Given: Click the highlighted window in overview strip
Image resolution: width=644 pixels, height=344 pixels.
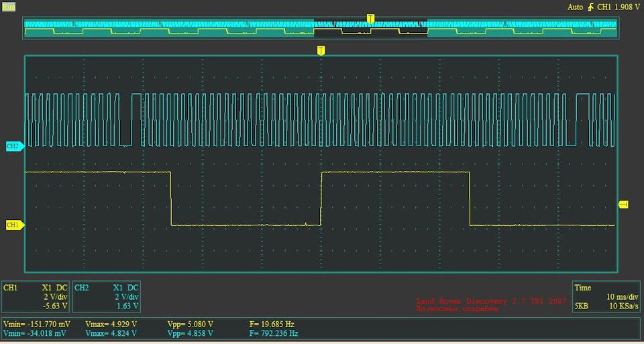Looking at the screenshot, I should [x=370, y=27].
